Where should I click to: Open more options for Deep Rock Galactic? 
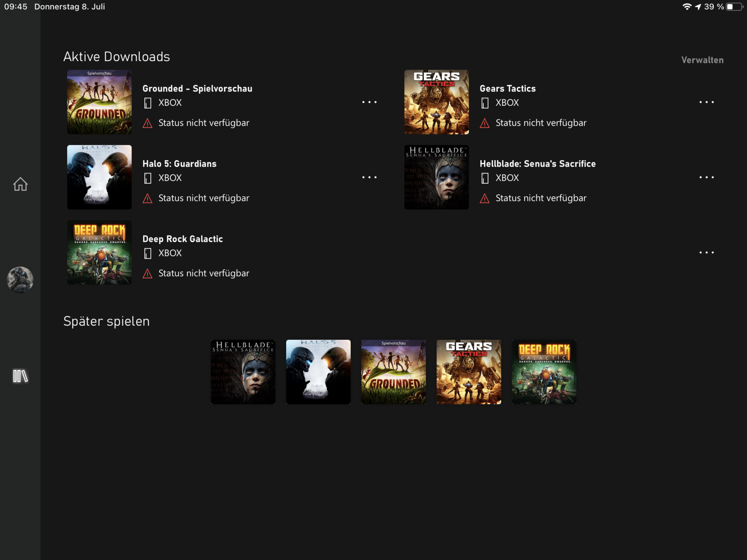[706, 252]
